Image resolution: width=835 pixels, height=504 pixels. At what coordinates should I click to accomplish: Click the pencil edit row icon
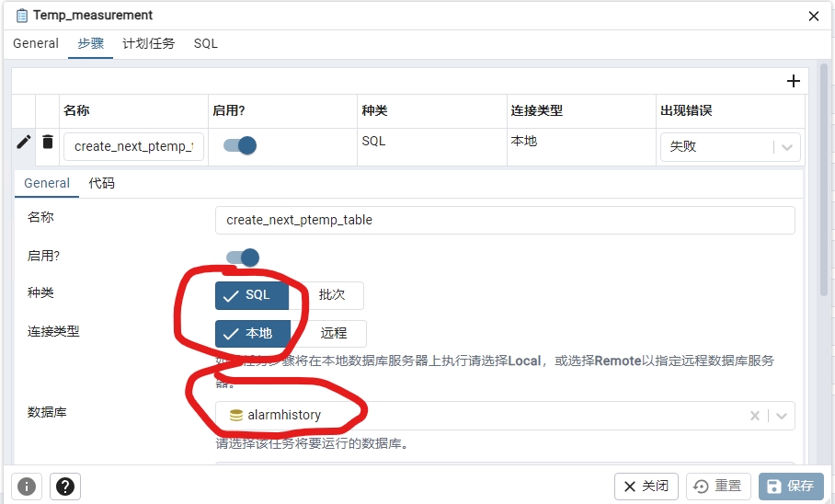tap(24, 143)
